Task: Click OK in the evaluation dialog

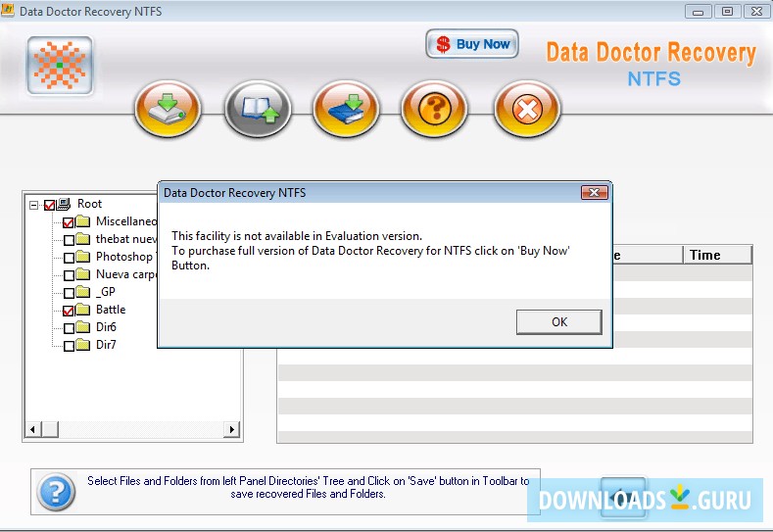Action: point(559,322)
